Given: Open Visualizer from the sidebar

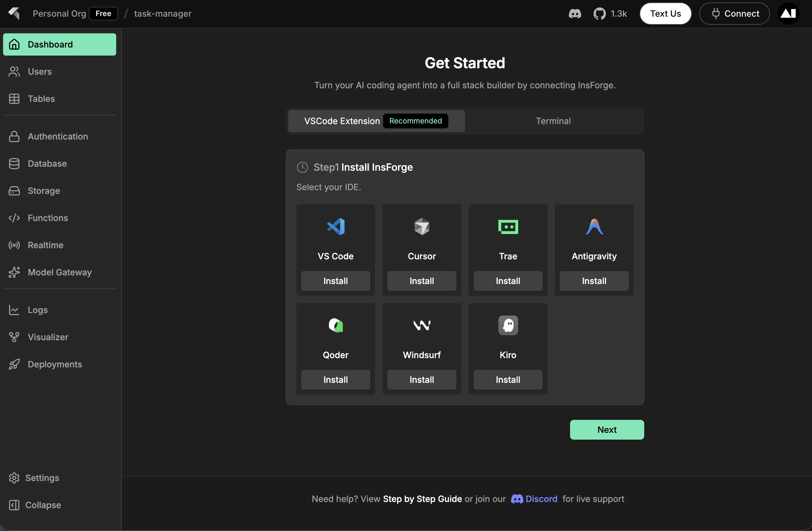Looking at the screenshot, I should coord(60,337).
